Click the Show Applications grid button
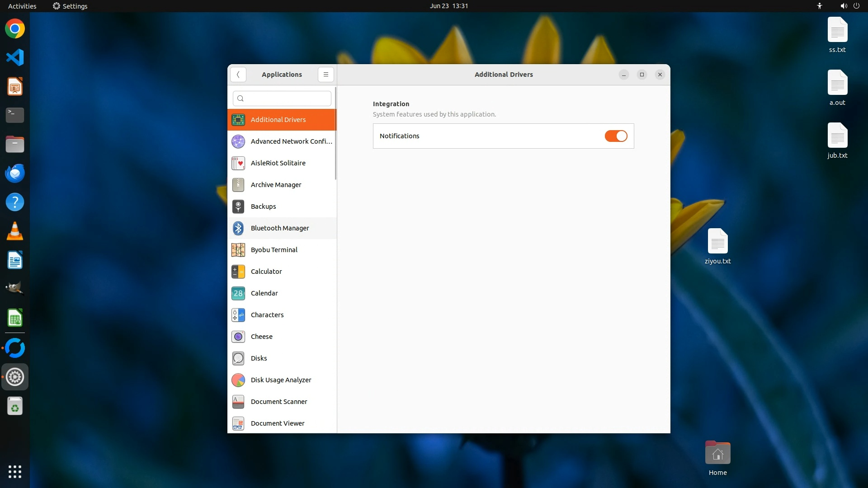868x488 pixels. (x=15, y=471)
